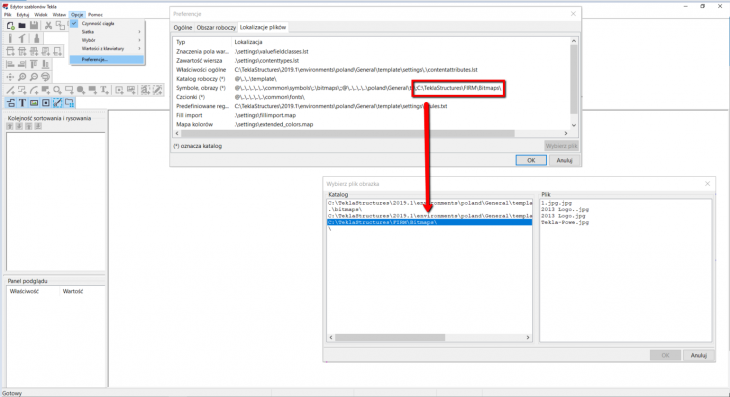Insert a row component
Image resolution: width=730 pixels, height=397 pixels.
pyautogui.click(x=34, y=51)
